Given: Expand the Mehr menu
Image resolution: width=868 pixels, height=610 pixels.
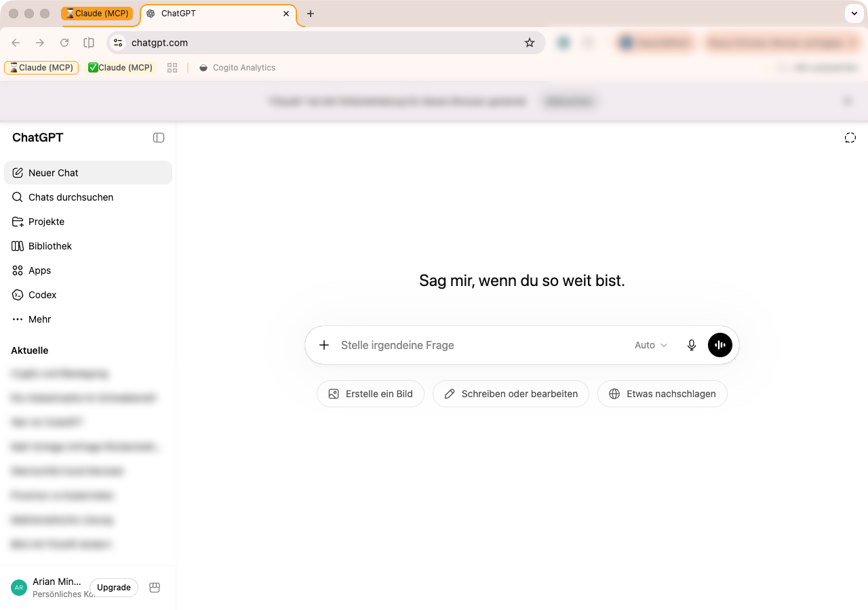Looking at the screenshot, I should (x=88, y=319).
